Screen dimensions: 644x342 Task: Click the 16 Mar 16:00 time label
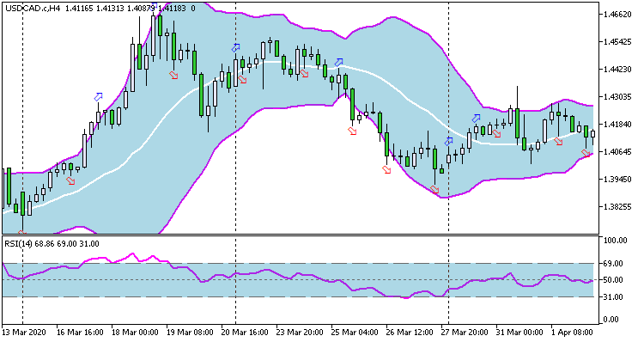[80, 333]
